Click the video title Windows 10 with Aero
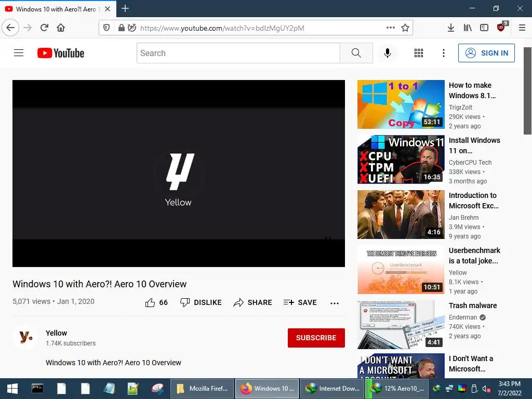This screenshot has width=532, height=399. 99,284
